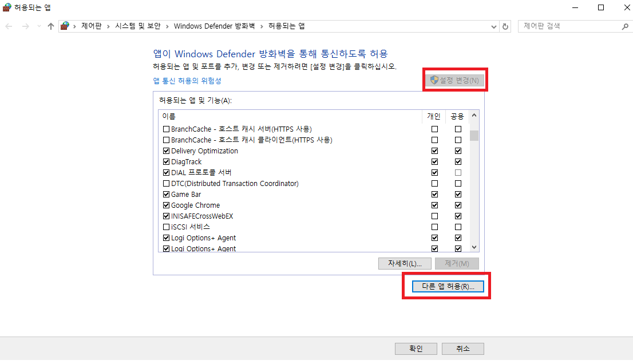Select the INISAFECrossWebEX row text

202,216
